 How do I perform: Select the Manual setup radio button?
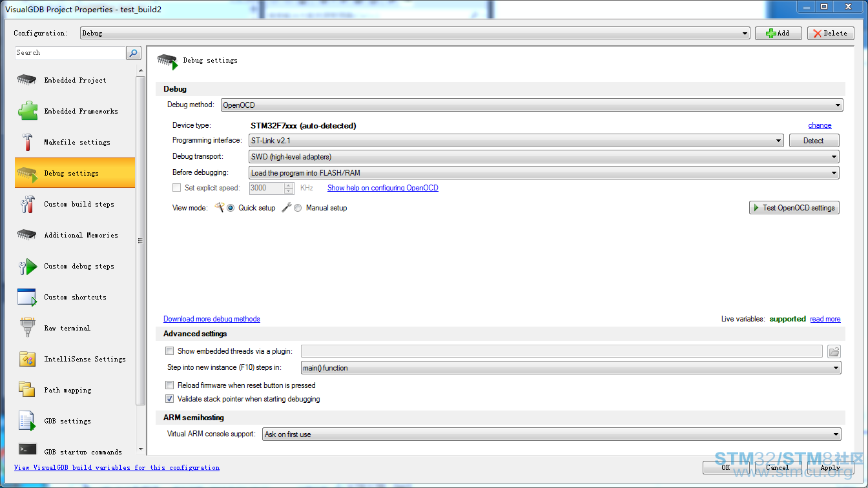click(298, 208)
